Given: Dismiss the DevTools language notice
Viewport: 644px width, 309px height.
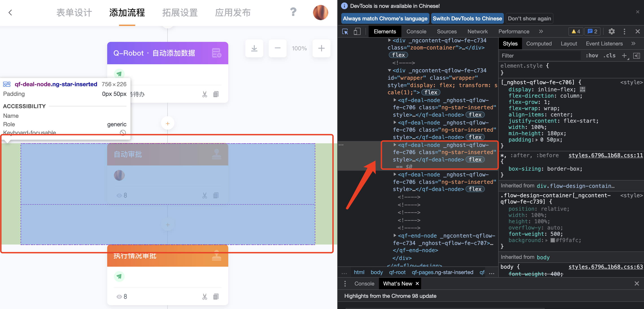Looking at the screenshot, I should coord(637,12).
